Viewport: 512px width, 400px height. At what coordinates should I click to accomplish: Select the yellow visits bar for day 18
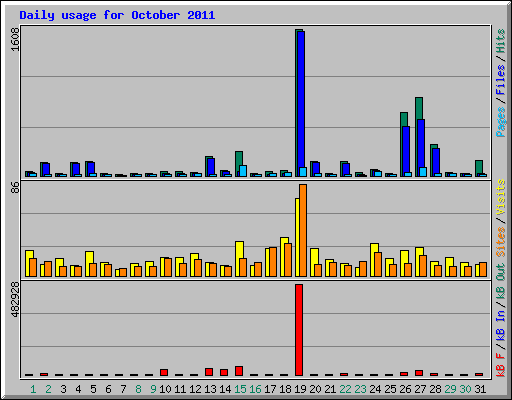click(284, 241)
